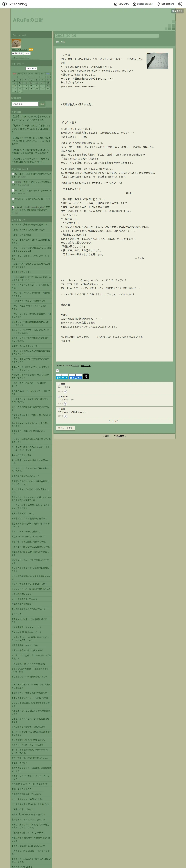Screen dimensions: 186x868
Task: Open Subscription list icon
Action: (x=134, y=4)
